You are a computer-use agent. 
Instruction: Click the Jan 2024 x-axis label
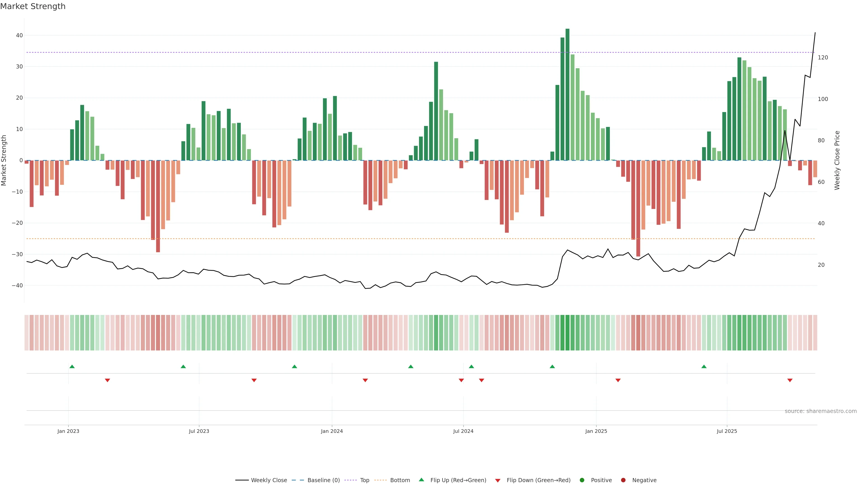tap(332, 431)
